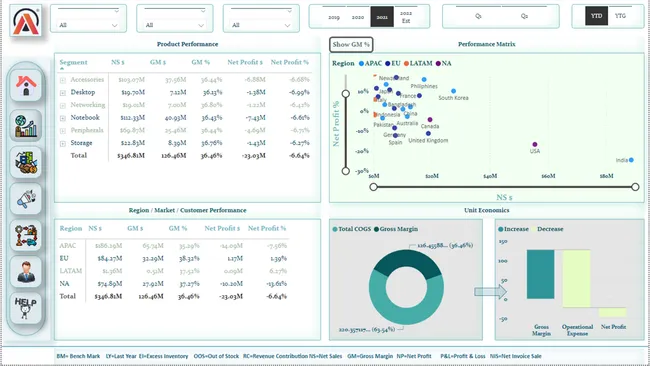Expand the Peripherals segment row
The image size is (650, 366).
[x=63, y=131]
